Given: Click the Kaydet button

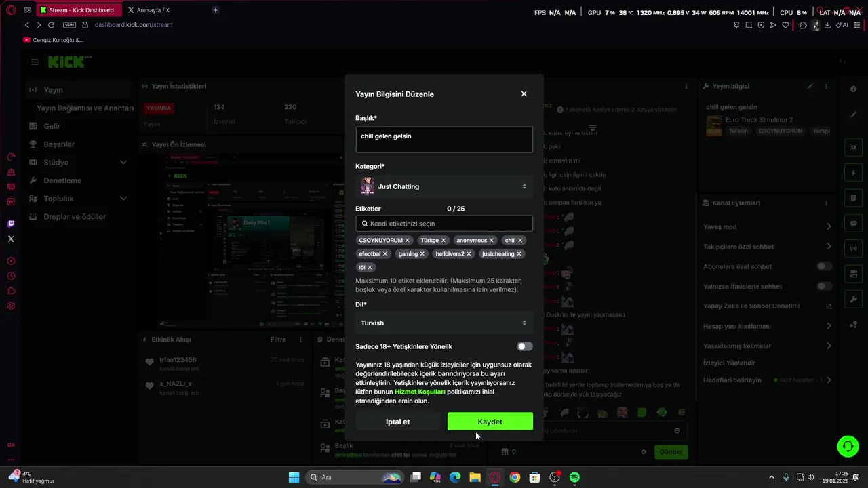Looking at the screenshot, I should coord(490,422).
